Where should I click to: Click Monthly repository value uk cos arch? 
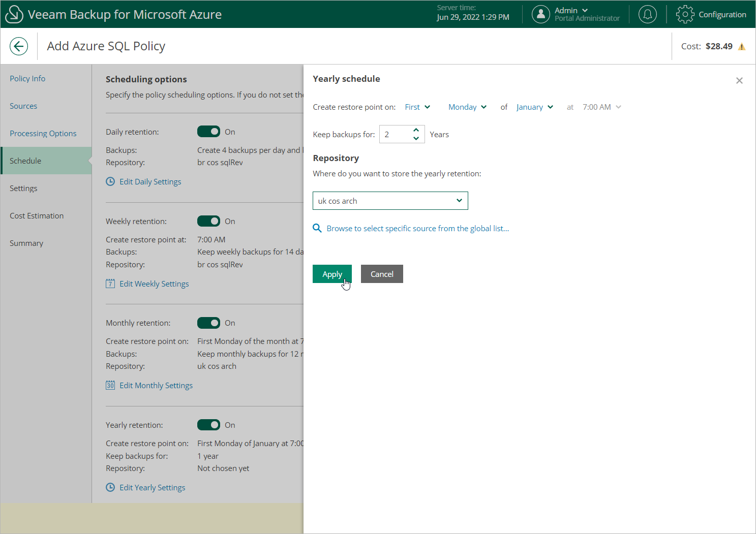click(x=217, y=366)
